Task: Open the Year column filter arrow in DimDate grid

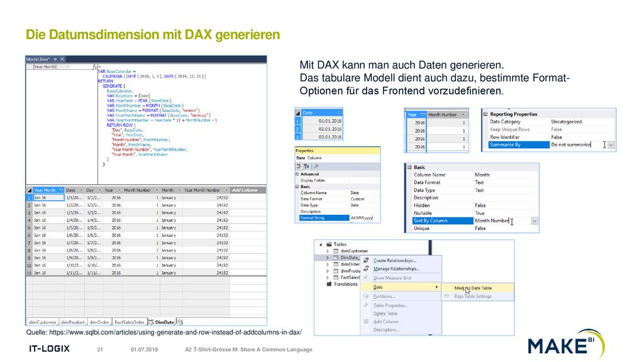Action: (119, 190)
